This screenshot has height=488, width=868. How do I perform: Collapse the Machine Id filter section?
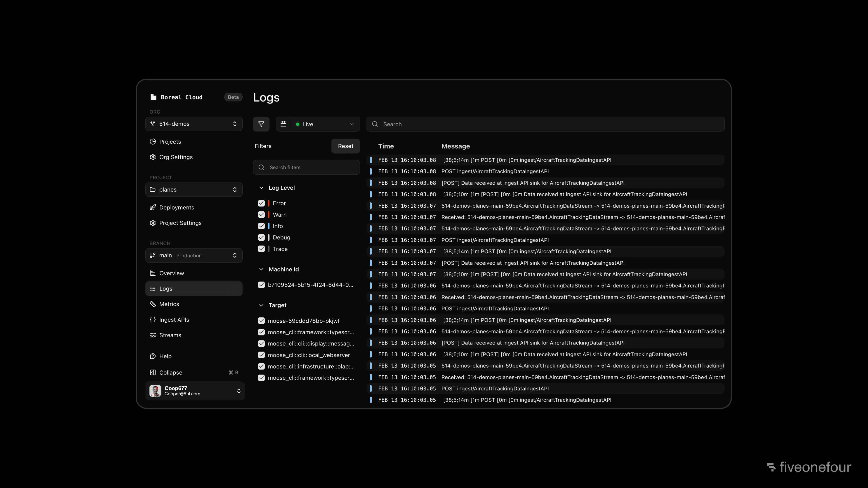tap(261, 270)
